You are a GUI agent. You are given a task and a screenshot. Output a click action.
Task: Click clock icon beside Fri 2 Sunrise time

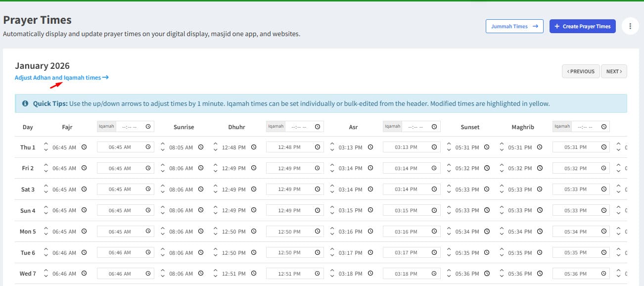[201, 168]
